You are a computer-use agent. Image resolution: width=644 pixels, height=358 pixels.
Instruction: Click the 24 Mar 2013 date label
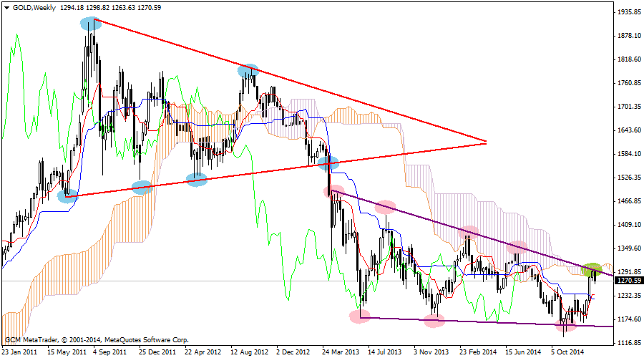(x=336, y=352)
